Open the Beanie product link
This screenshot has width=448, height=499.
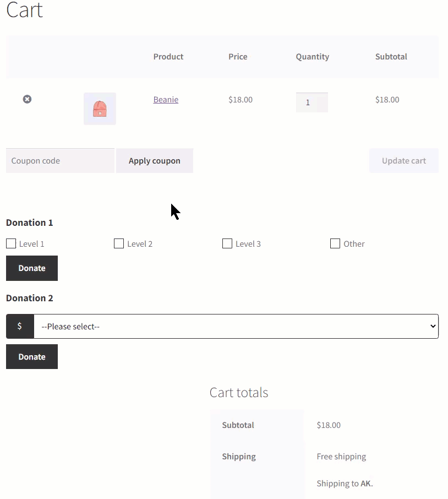166,100
